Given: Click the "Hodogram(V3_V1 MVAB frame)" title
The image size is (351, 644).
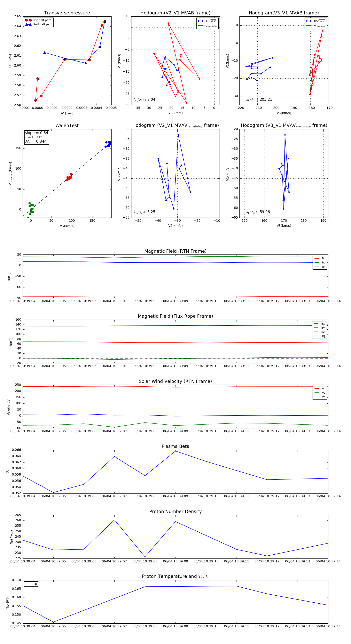Looking at the screenshot, I should 284,13.
